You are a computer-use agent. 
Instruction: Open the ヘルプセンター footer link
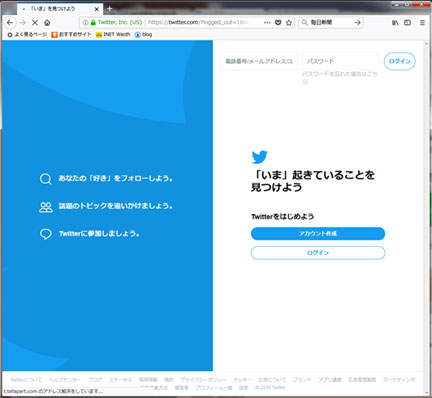coord(65,380)
